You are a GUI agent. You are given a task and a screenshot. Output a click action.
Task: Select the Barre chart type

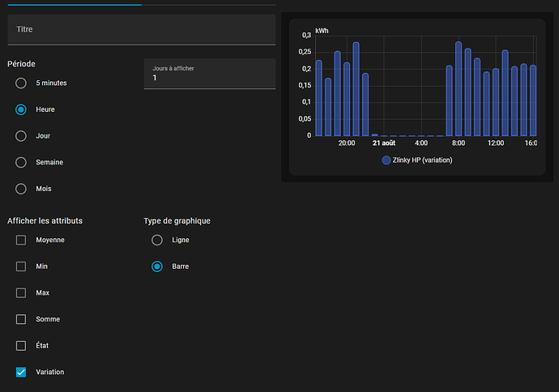coord(157,266)
